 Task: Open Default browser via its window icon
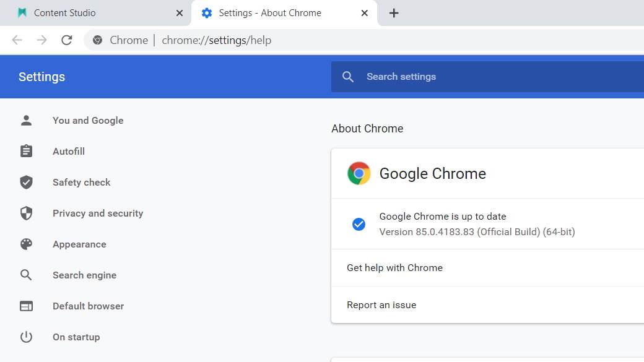(26, 306)
